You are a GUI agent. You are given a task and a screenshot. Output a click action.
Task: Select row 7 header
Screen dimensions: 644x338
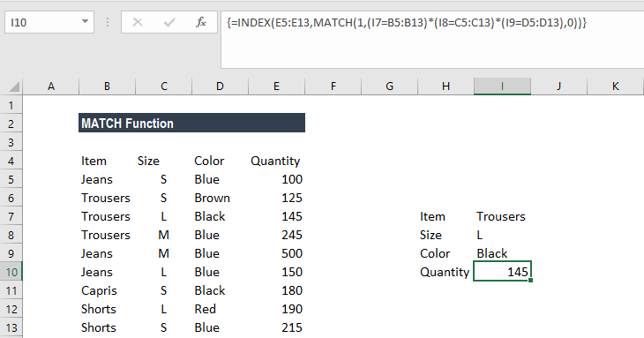pos(11,216)
